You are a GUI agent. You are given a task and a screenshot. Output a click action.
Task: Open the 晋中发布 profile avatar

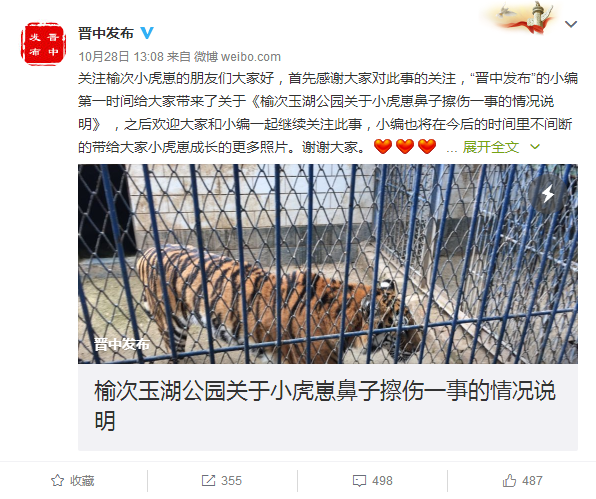(x=43, y=44)
